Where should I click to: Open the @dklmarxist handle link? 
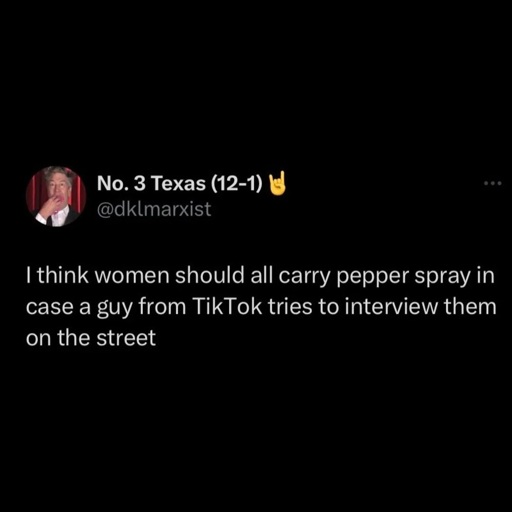[154, 209]
